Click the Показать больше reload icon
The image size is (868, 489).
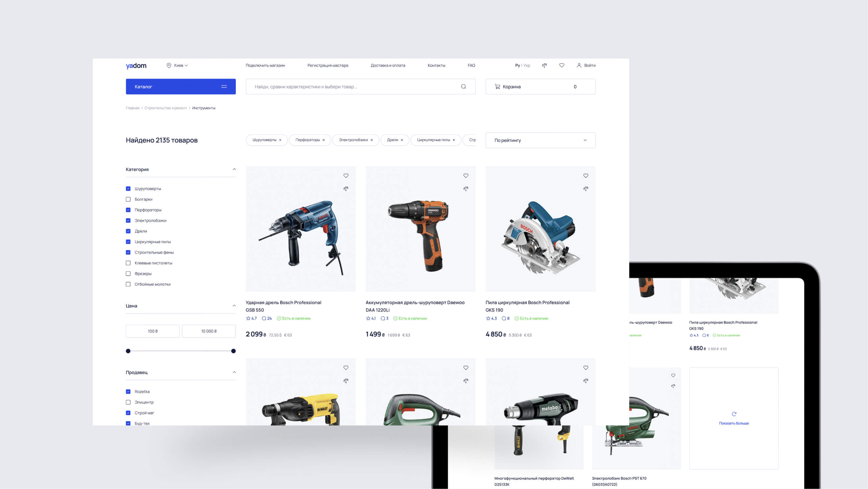pos(734,414)
